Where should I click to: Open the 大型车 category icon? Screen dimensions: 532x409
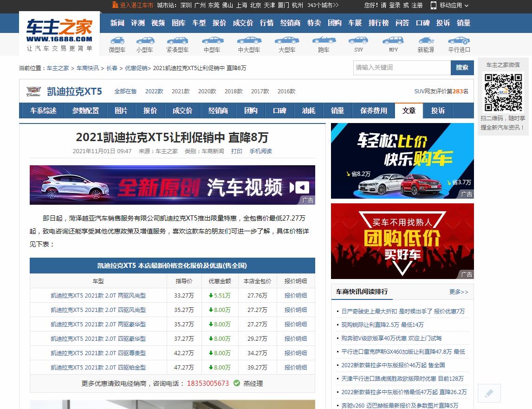click(287, 41)
